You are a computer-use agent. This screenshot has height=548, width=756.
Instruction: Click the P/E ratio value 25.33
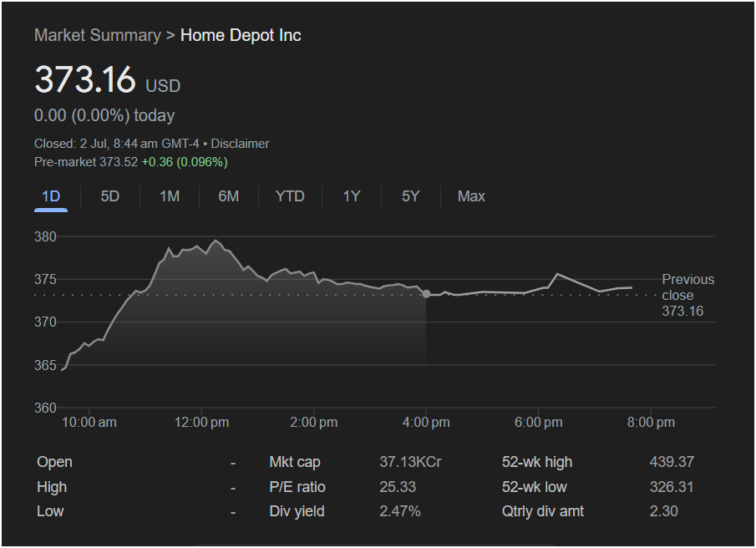click(x=398, y=487)
